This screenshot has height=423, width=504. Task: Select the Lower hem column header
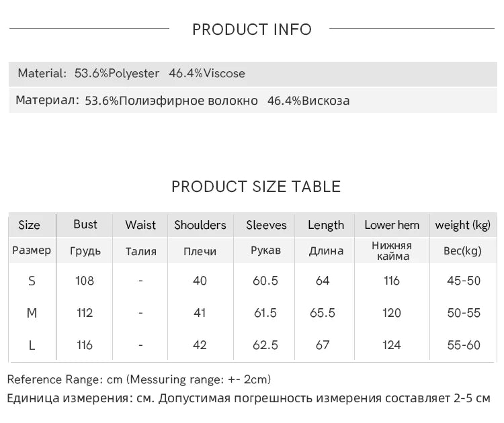392,225
